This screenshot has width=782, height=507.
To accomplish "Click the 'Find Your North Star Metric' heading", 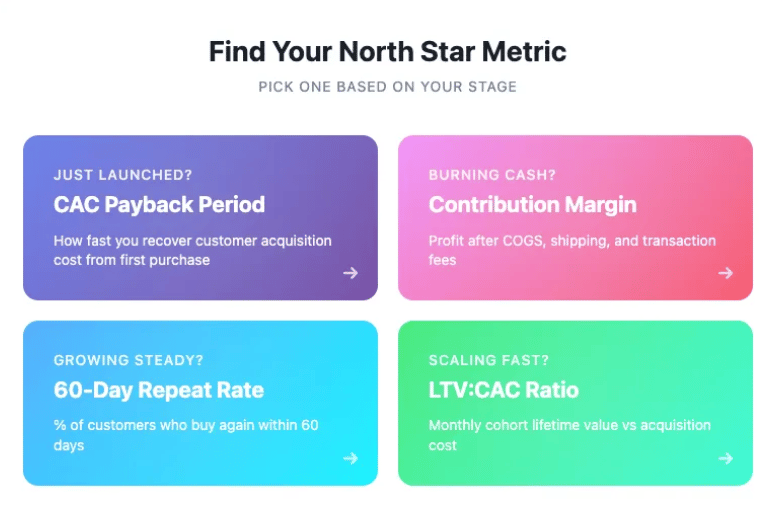I will click(388, 52).
